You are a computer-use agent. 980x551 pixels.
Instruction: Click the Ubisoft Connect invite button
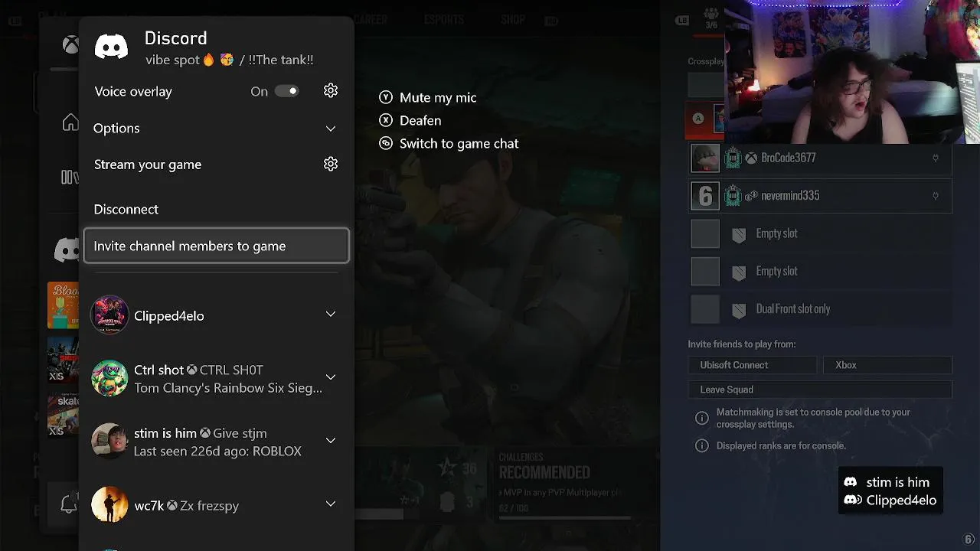click(x=752, y=365)
